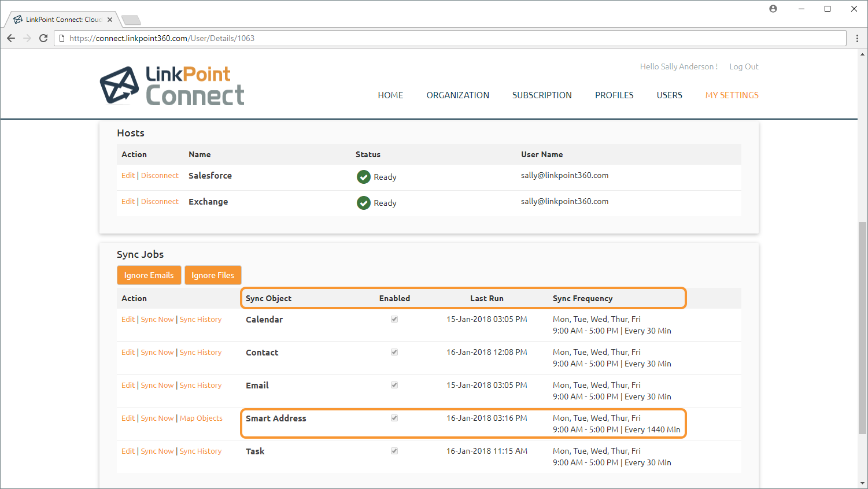Toggle the Task Enabled checkbox
The width and height of the screenshot is (868, 489).
pos(394,451)
